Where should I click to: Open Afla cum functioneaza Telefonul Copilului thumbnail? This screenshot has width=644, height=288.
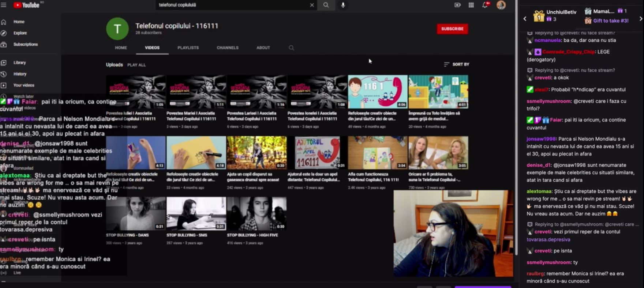point(378,152)
